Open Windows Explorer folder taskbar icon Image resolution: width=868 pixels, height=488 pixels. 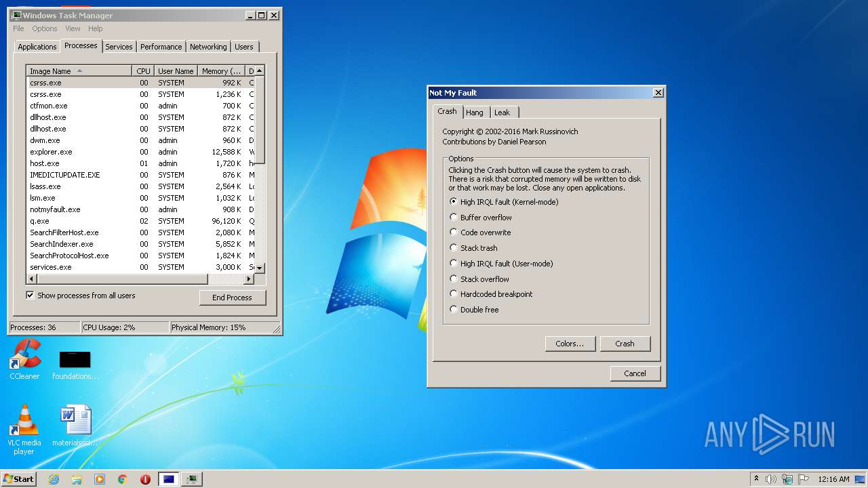(x=77, y=479)
